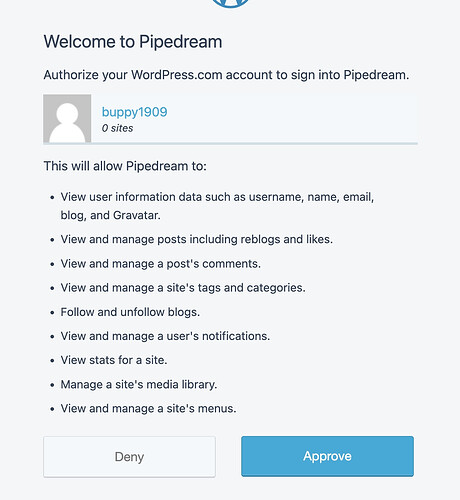Click the WordPress logo at the top
This screenshot has width=460, height=500.
pos(230,3)
